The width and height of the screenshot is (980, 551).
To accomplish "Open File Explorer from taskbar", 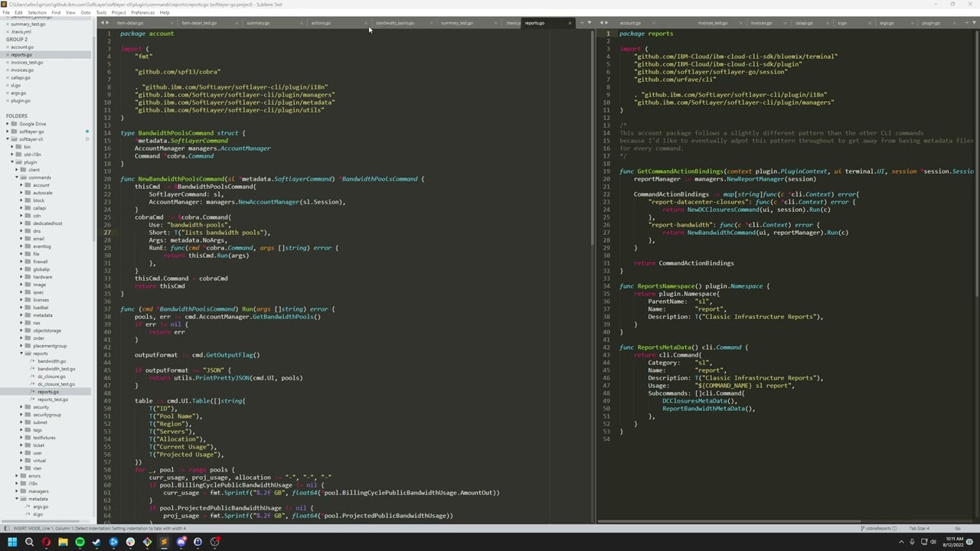I will (63, 542).
